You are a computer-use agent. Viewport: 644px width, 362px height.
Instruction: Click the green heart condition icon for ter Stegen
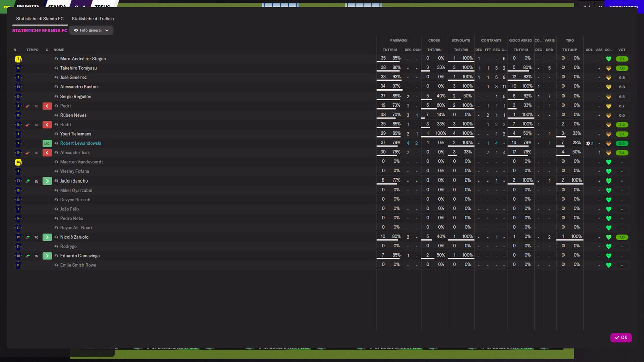click(609, 59)
